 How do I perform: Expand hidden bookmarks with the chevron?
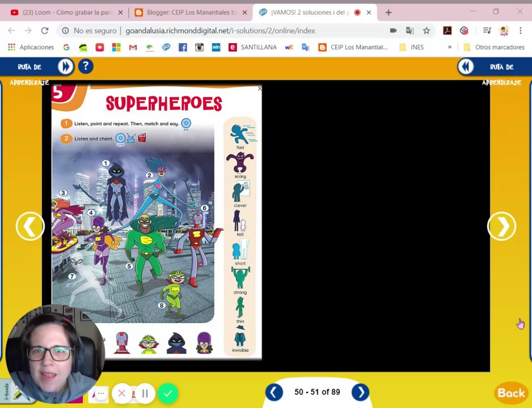click(450, 47)
